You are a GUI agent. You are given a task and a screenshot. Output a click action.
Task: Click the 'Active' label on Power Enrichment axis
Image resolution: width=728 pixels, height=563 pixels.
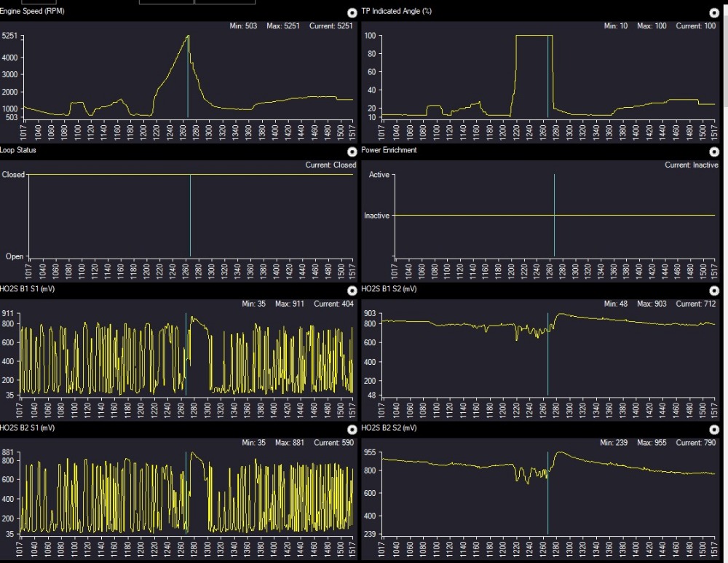pos(379,175)
